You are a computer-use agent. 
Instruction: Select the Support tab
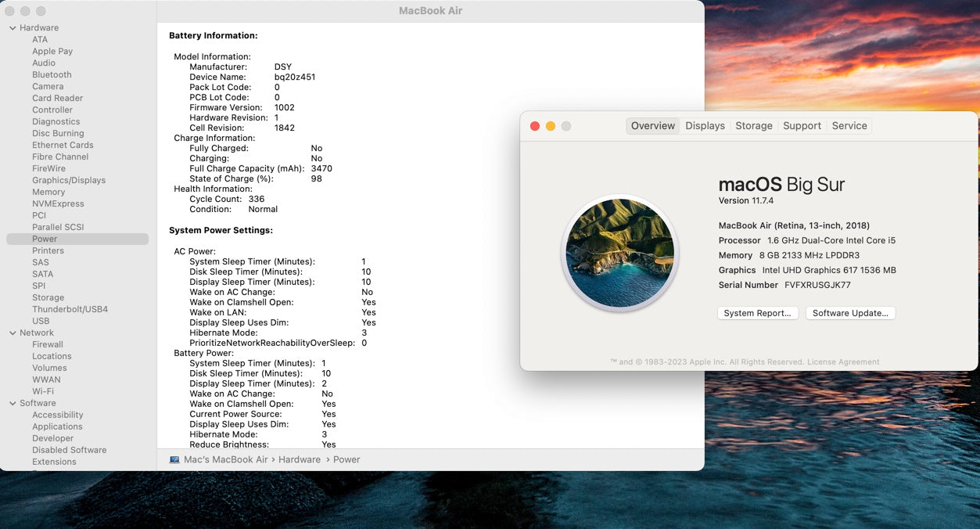802,126
